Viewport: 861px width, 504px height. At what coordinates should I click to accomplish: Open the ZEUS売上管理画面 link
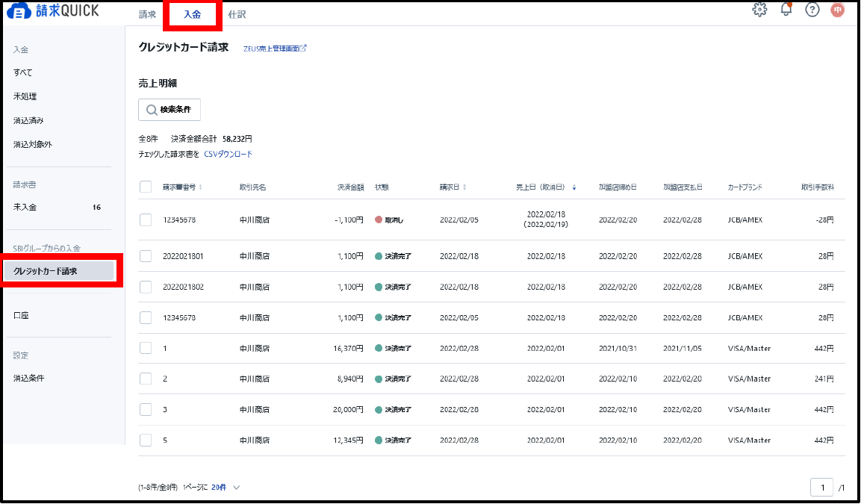(275, 48)
